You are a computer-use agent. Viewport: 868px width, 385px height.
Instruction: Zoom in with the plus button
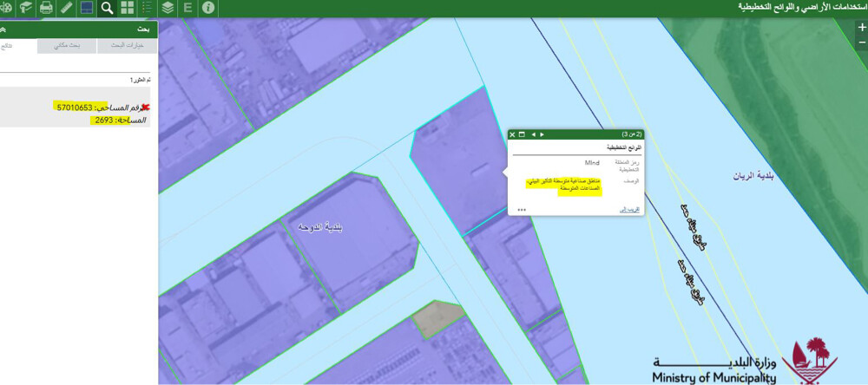[x=861, y=28]
